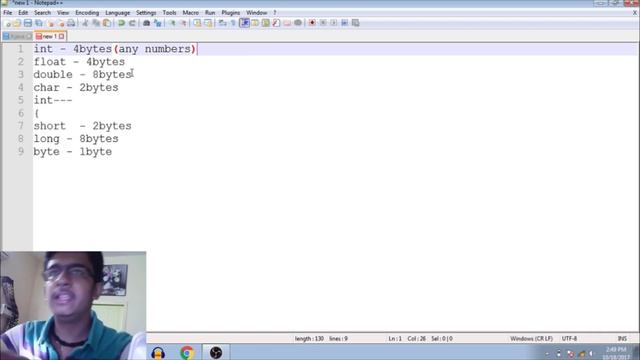640x360 pixels.
Task: Toggle Word Wrap in the toolbar
Action: 222,23
